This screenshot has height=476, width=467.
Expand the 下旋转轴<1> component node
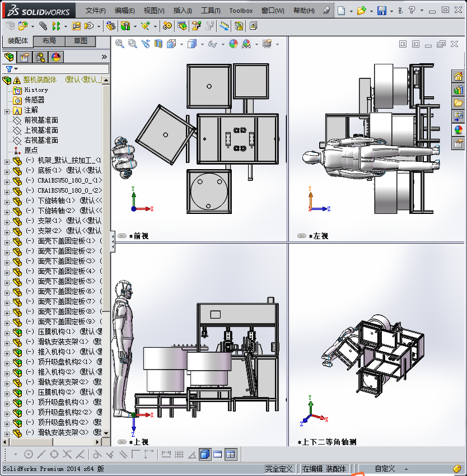[x=7, y=202]
